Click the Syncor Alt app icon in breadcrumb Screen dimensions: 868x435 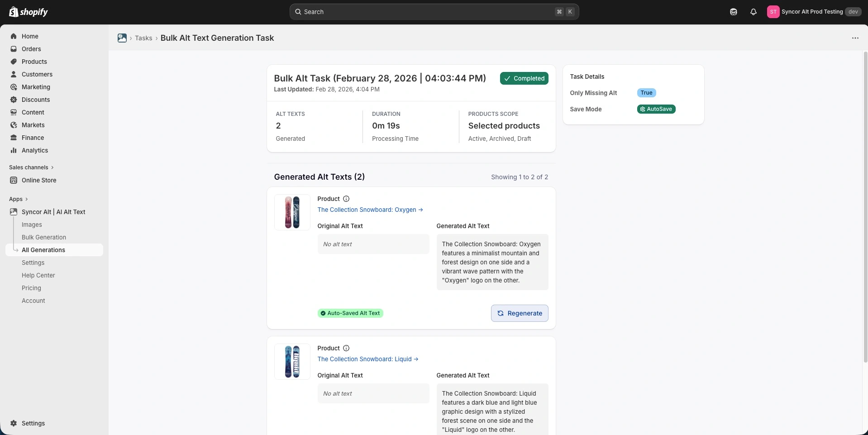122,38
